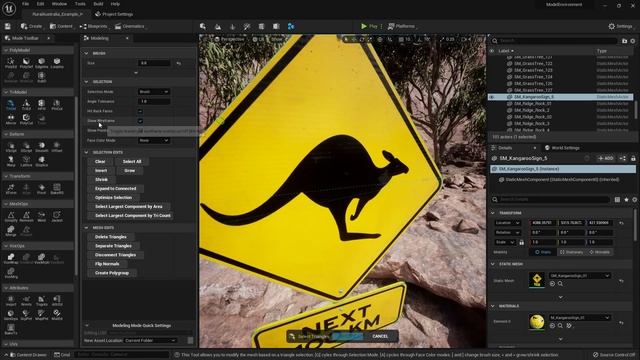This screenshot has height=360, width=640.
Task: Toggle favorites star filter in Details
Action: (626, 200)
